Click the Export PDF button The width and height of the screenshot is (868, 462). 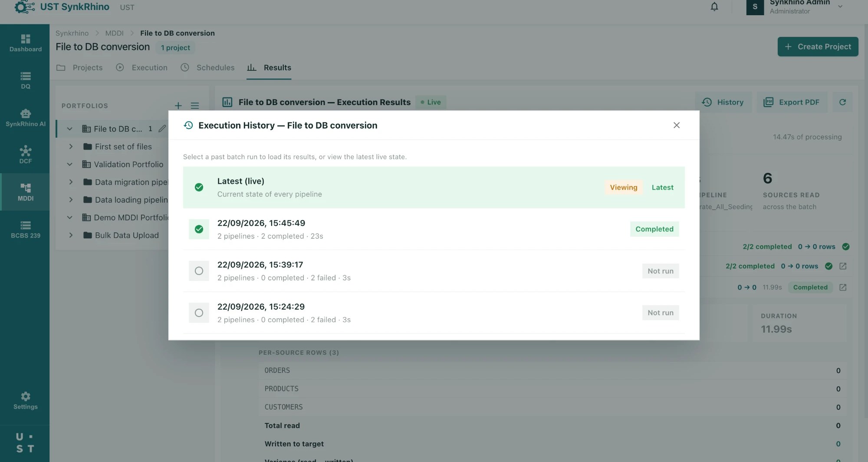(792, 102)
